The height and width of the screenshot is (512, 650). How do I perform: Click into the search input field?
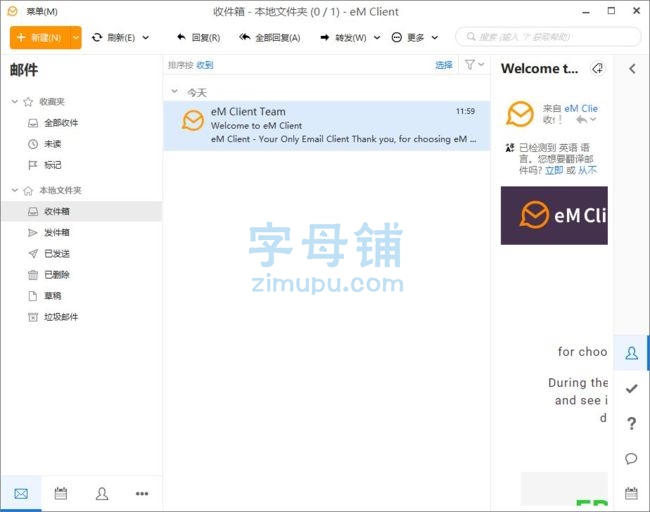pyautogui.click(x=548, y=37)
